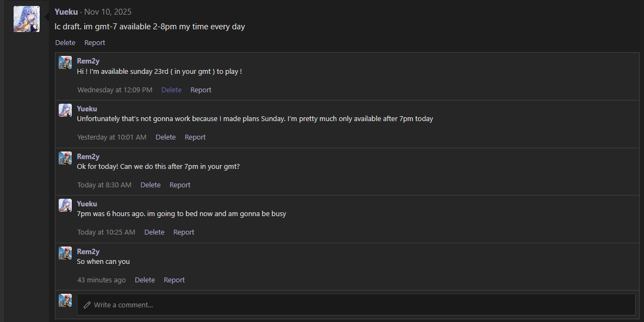Open Yueku's profile from the post header name
Image resolution: width=644 pixels, height=322 pixels.
(x=66, y=11)
